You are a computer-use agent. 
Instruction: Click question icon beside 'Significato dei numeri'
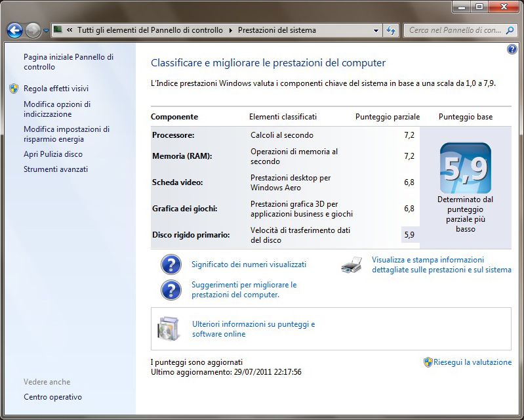pyautogui.click(x=171, y=264)
